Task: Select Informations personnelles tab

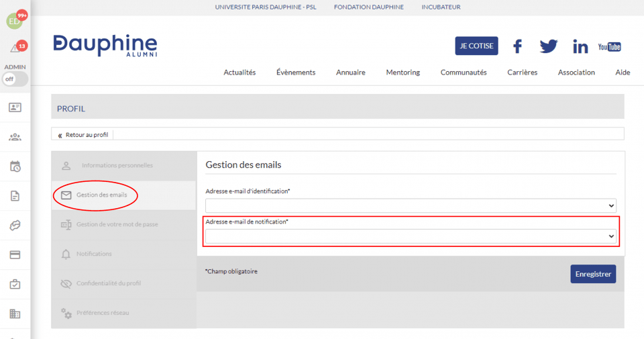Action: 124,166
